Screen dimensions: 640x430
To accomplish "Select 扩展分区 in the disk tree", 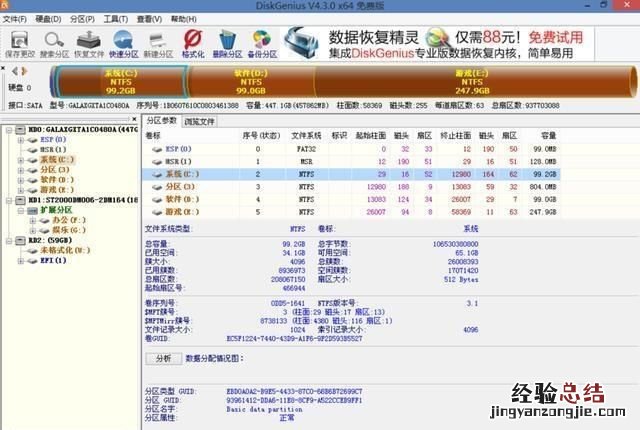I will coord(56,210).
